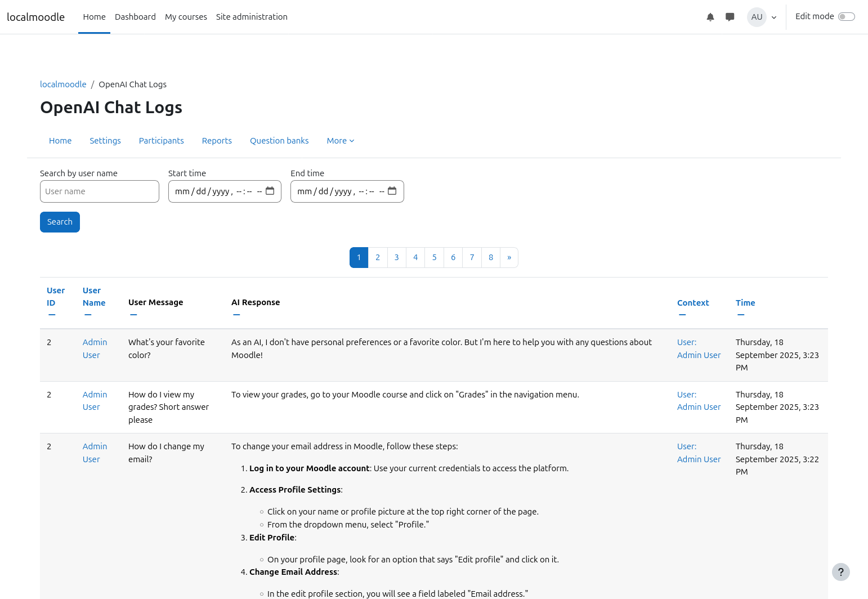The width and height of the screenshot is (868, 599).
Task: Expand the More menu dropdown
Action: coord(340,141)
